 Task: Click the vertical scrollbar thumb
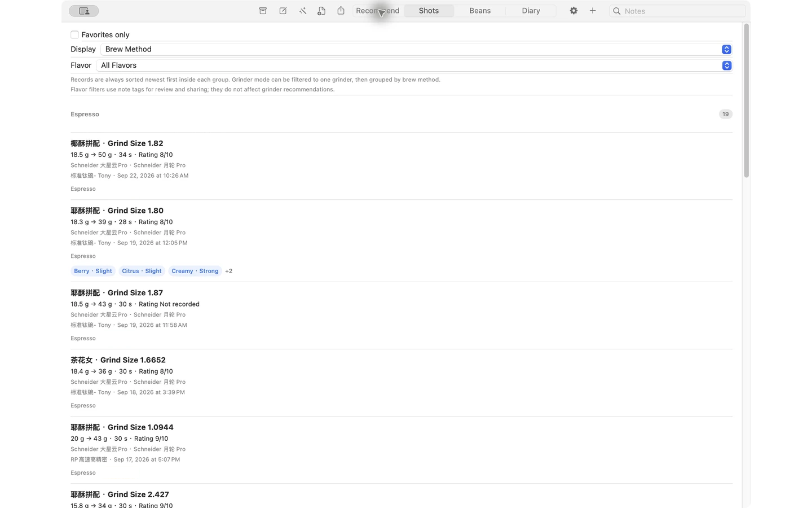pyautogui.click(x=747, y=101)
